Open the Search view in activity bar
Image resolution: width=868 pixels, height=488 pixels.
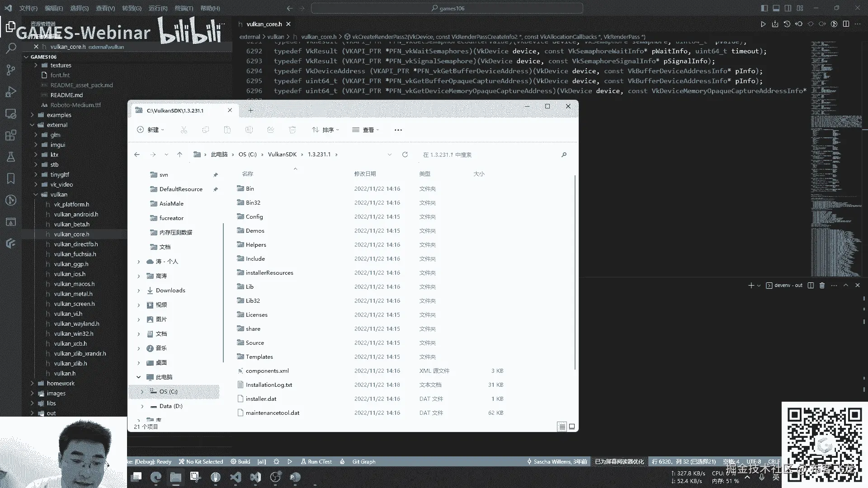11,48
